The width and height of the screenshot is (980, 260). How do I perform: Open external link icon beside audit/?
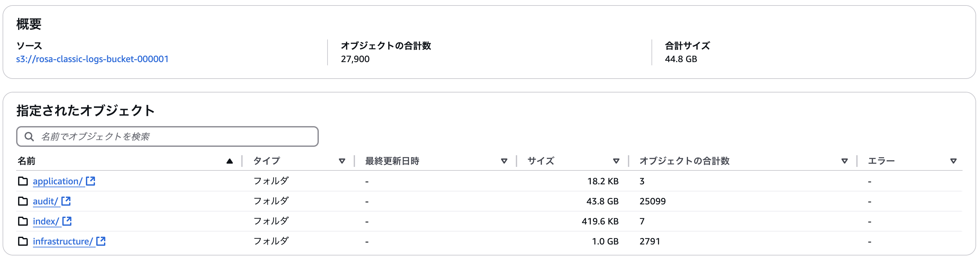tap(66, 201)
